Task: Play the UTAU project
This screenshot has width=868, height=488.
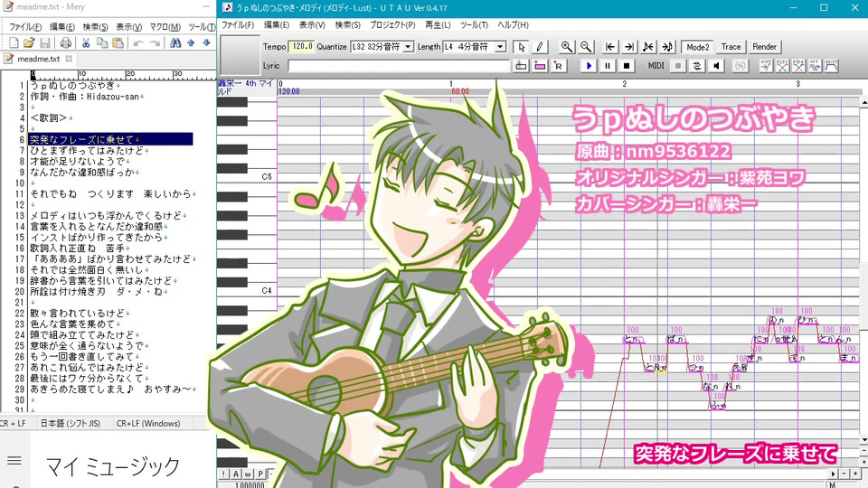Action: coord(589,66)
